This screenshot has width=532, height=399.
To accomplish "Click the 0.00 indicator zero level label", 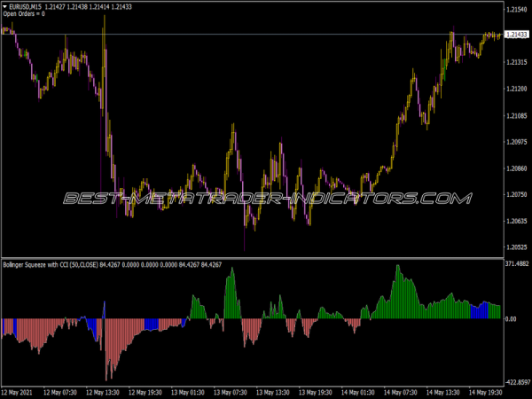I will click(511, 318).
